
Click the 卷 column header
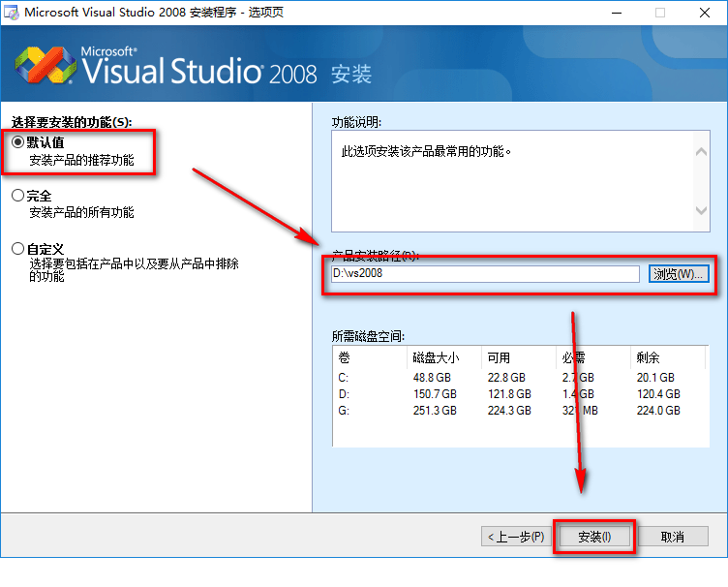tap(370, 357)
